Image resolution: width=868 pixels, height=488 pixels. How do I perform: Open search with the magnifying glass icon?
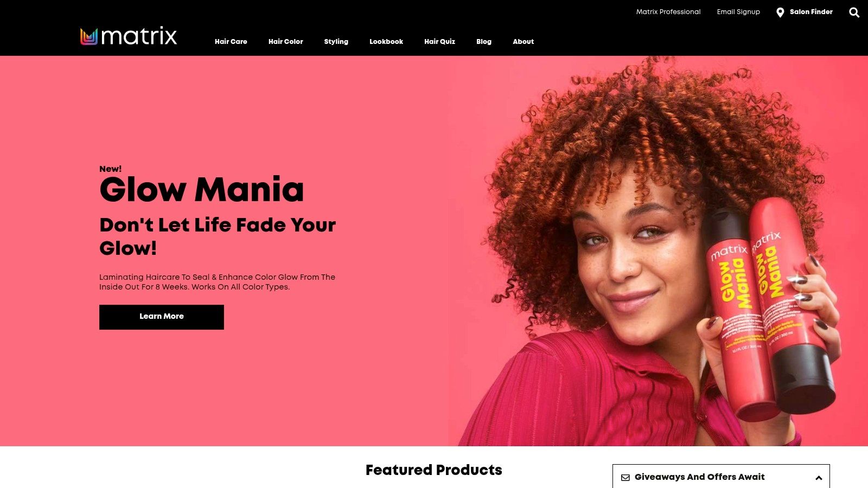click(854, 12)
